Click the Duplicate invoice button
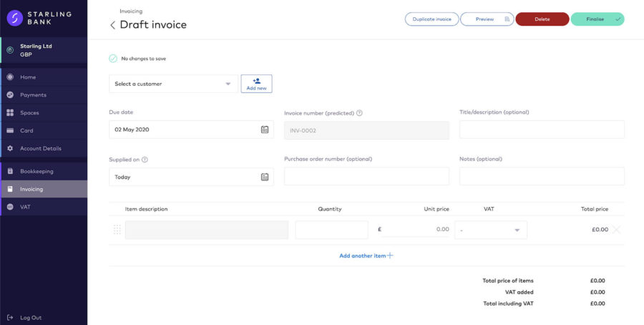The height and width of the screenshot is (325, 644). pyautogui.click(x=431, y=19)
